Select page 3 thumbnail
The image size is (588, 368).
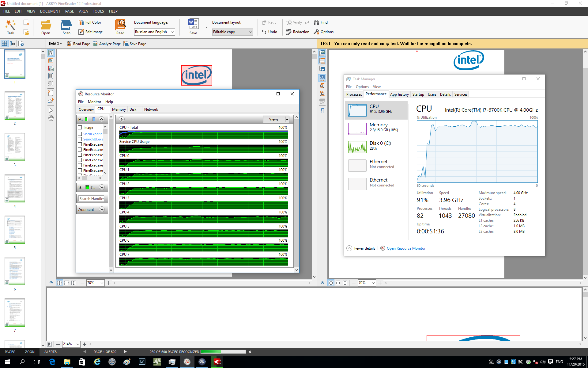15,147
